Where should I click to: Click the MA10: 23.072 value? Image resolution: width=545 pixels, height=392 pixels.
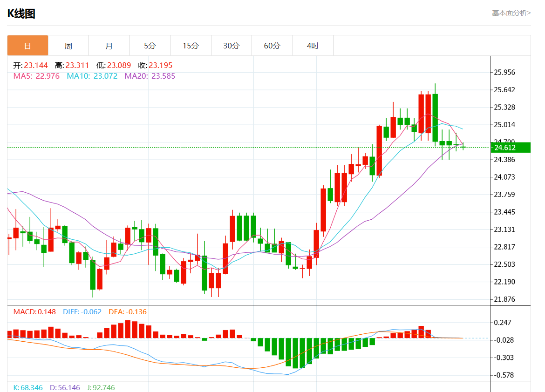coord(92,76)
